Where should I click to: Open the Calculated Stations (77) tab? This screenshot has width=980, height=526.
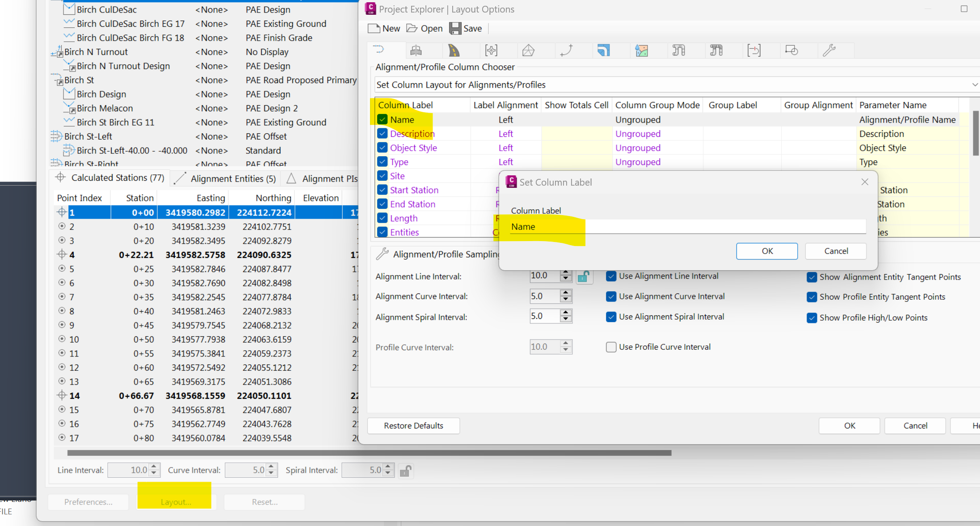(x=117, y=178)
